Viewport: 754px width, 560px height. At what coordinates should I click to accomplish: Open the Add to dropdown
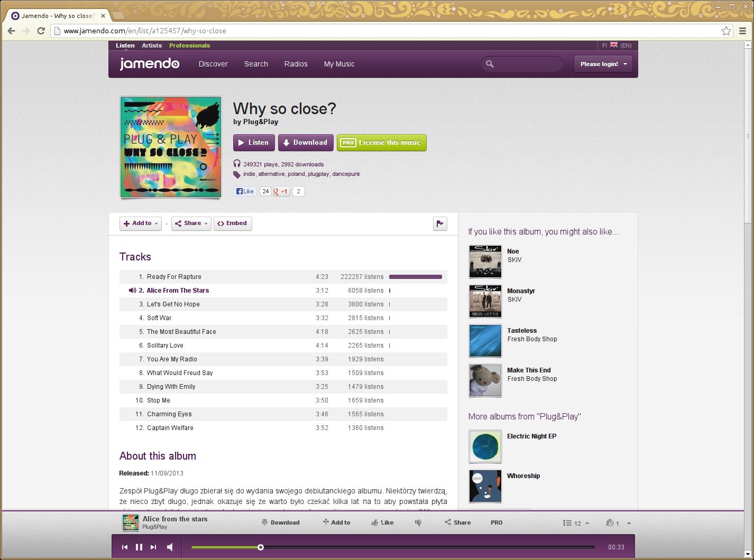pos(141,223)
